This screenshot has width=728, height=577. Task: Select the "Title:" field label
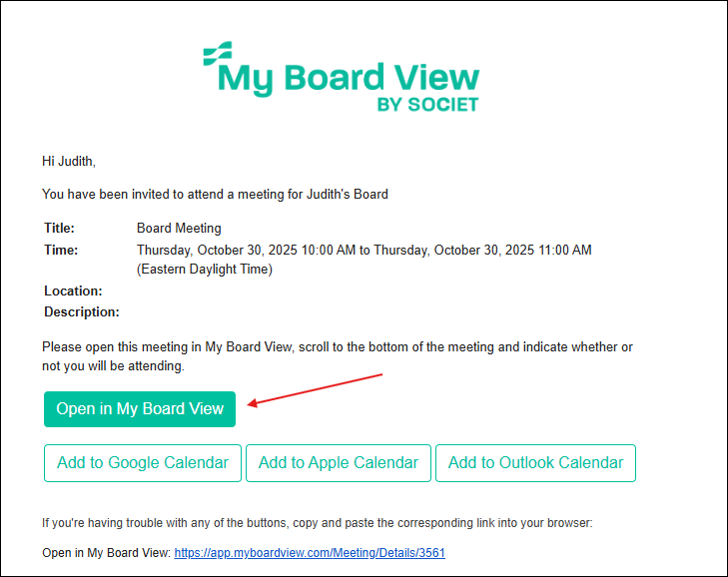click(59, 229)
